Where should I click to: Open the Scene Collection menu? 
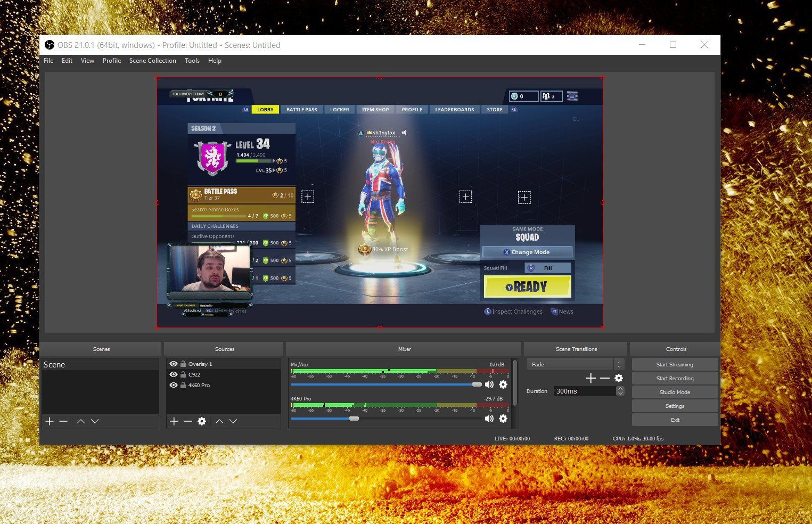152,61
